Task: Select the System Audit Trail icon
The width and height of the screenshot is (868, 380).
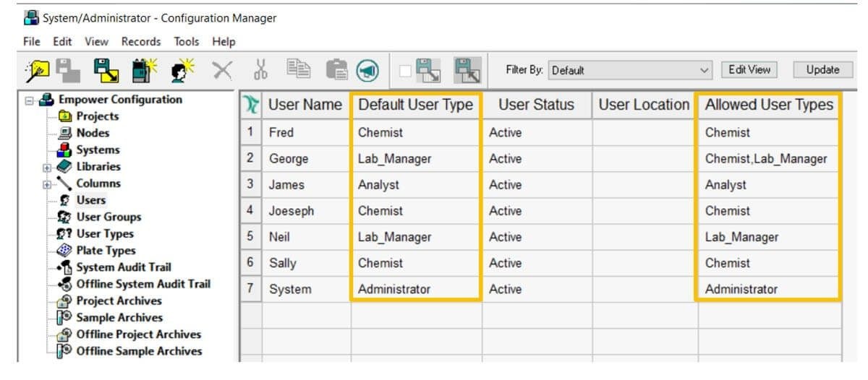Action: click(64, 267)
